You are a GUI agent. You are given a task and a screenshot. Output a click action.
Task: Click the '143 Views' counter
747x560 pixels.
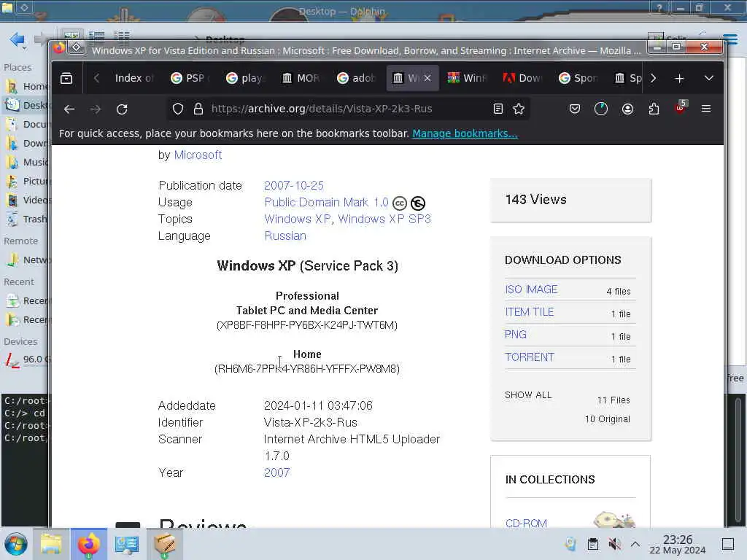click(535, 200)
